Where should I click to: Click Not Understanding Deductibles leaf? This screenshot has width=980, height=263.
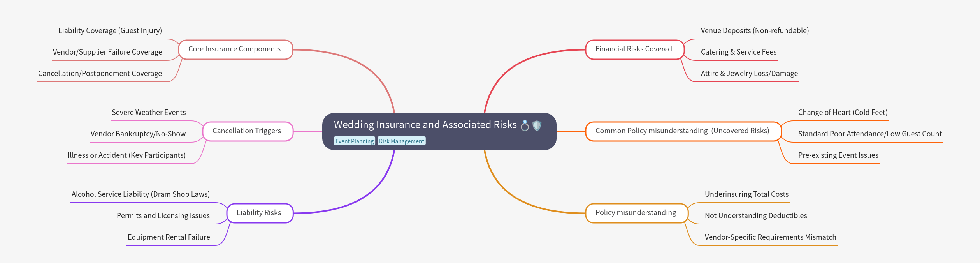click(756, 216)
